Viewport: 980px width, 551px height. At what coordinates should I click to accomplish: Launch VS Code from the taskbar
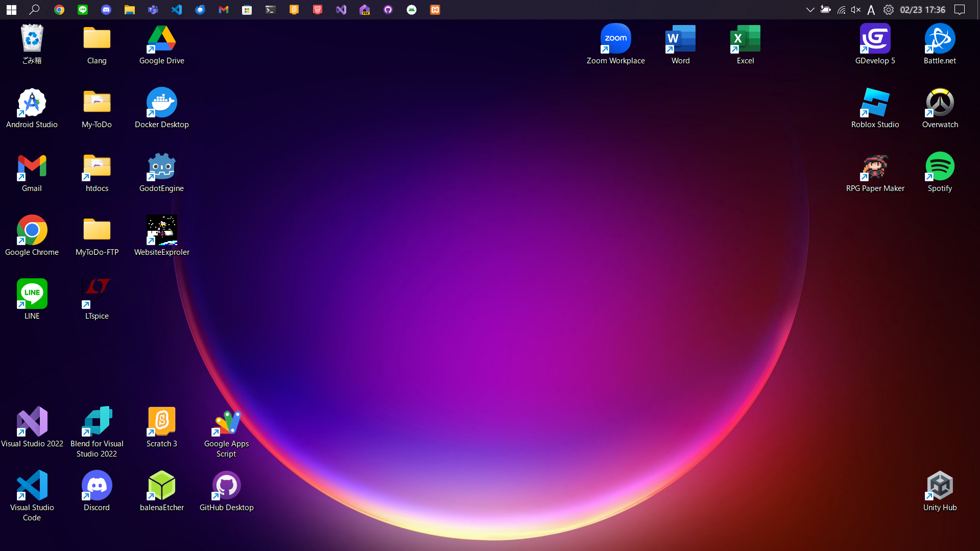click(177, 10)
